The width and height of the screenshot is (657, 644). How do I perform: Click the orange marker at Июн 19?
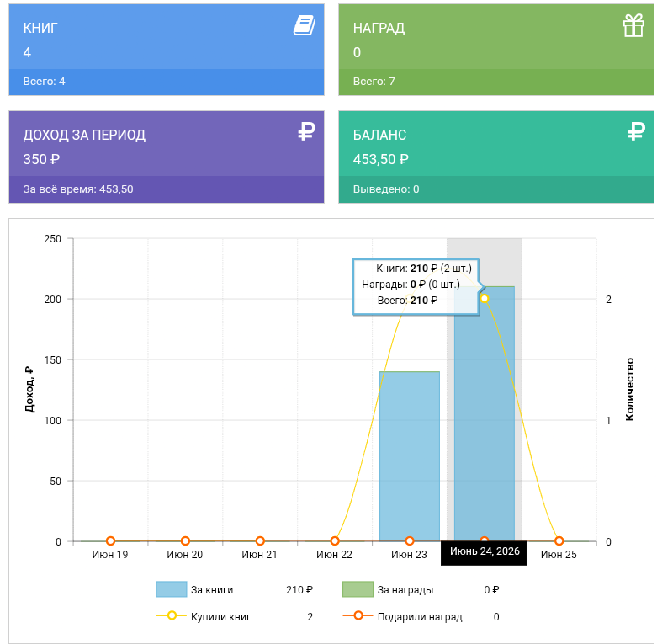point(110,540)
